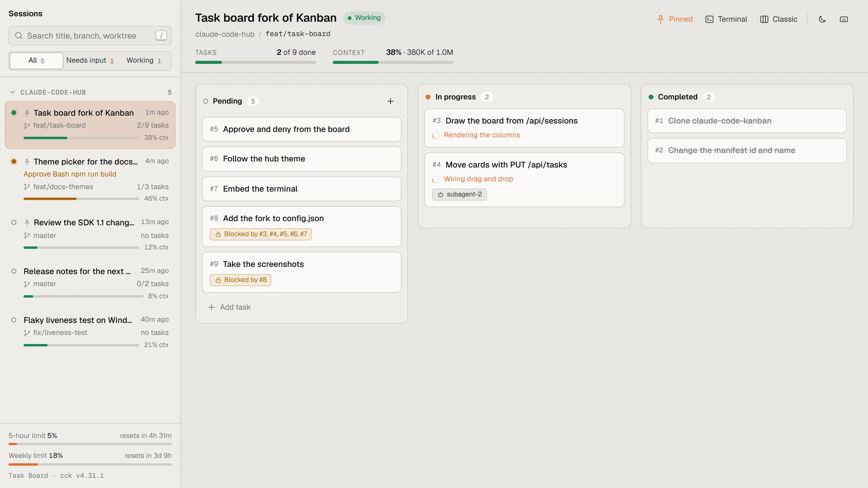Click the slash shortcut key badge
The height and width of the screenshot is (488, 868).
[161, 36]
